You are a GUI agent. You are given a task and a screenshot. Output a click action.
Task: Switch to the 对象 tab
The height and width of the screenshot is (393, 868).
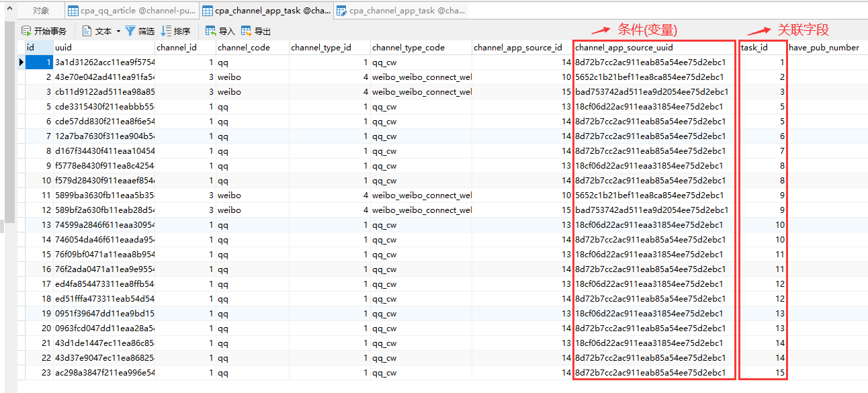pyautogui.click(x=41, y=11)
